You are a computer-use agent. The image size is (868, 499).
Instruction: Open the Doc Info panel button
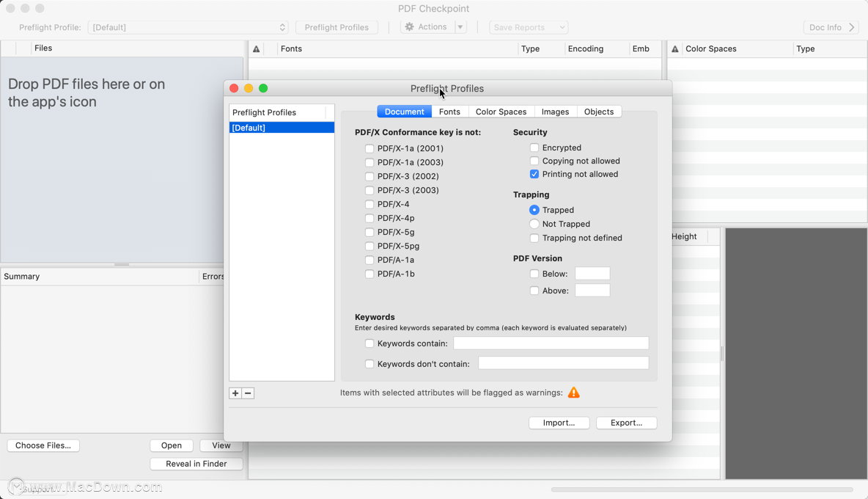click(x=831, y=27)
